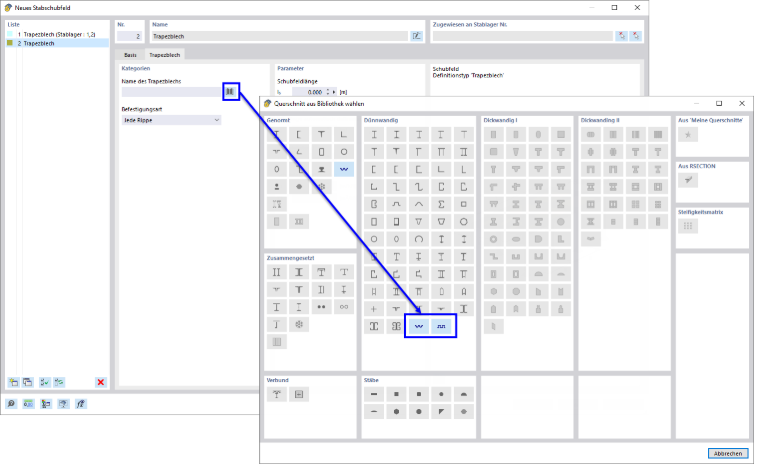This screenshot has width=760, height=471.
Task: Click into the Name field containing Trapezblech
Action: (x=280, y=36)
